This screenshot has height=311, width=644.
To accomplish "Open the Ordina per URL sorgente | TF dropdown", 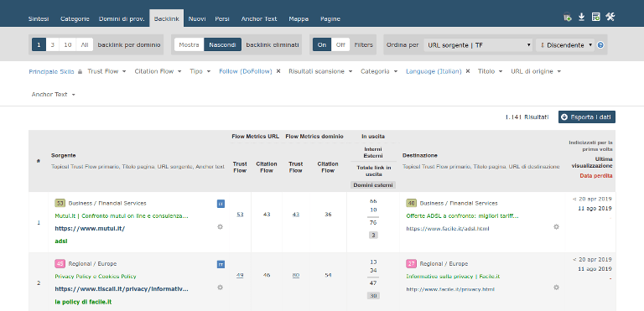I will (x=479, y=45).
